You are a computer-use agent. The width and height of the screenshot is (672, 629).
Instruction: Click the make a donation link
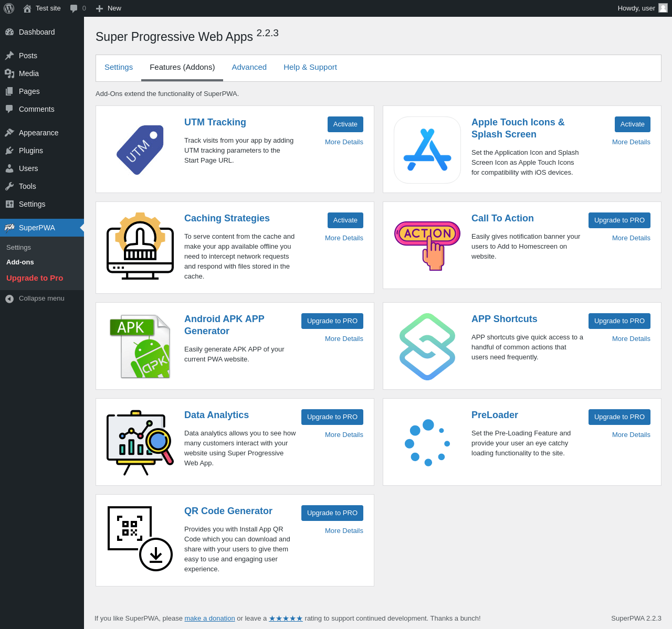point(209,619)
